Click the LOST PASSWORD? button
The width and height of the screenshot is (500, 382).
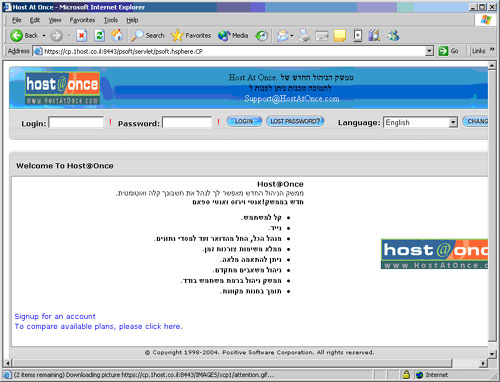295,121
